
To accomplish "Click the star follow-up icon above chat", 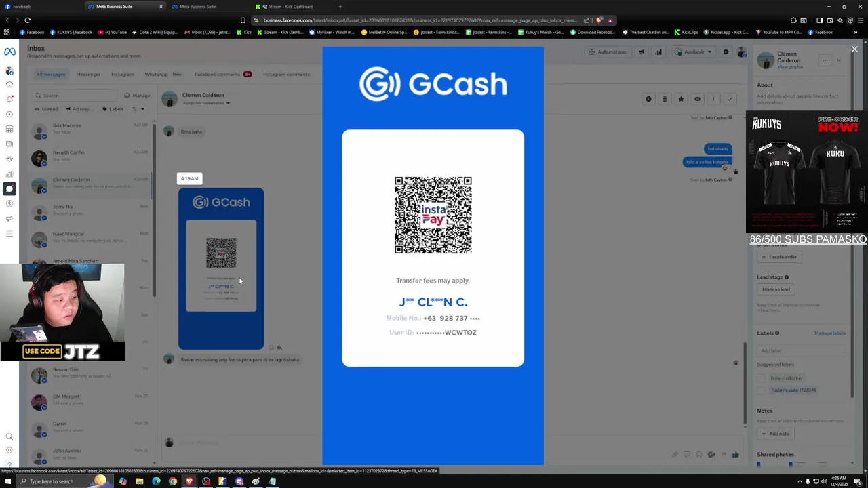I will [x=681, y=99].
